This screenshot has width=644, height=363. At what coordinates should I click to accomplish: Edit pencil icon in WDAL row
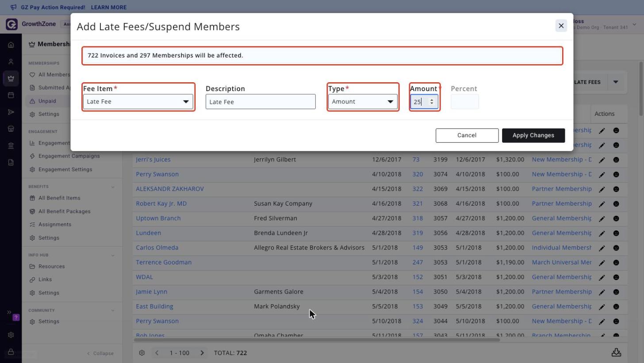point(602,277)
